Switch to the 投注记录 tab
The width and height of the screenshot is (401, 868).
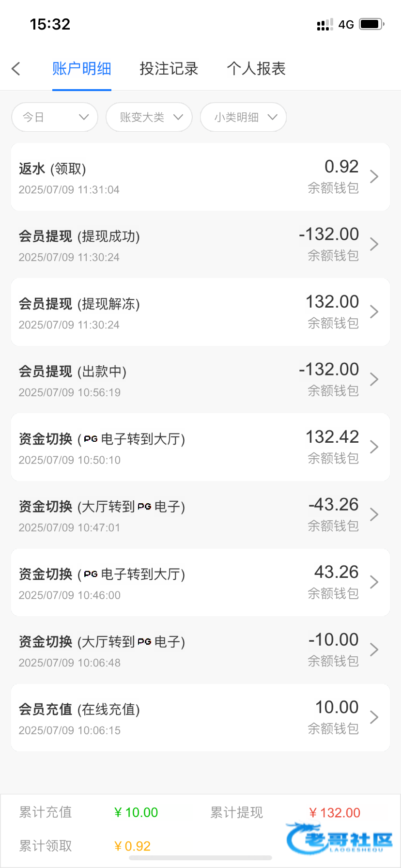[169, 69]
